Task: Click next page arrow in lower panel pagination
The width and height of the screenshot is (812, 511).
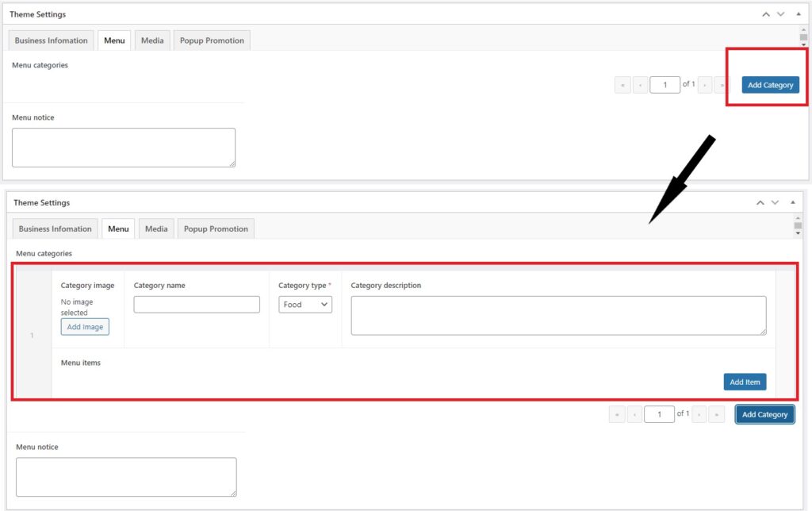Action: point(699,414)
